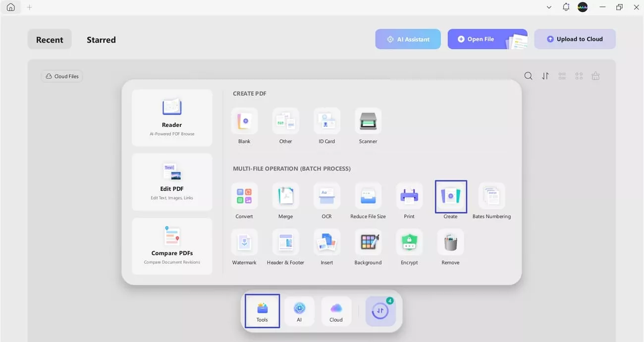
Task: Click the search magnifier icon
Action: click(529, 76)
